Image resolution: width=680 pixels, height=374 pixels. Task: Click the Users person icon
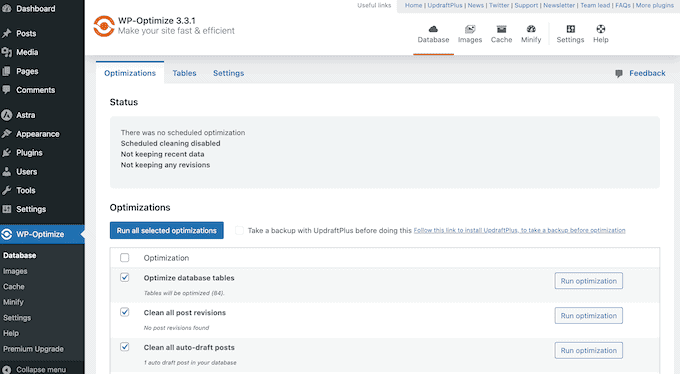pos(7,171)
